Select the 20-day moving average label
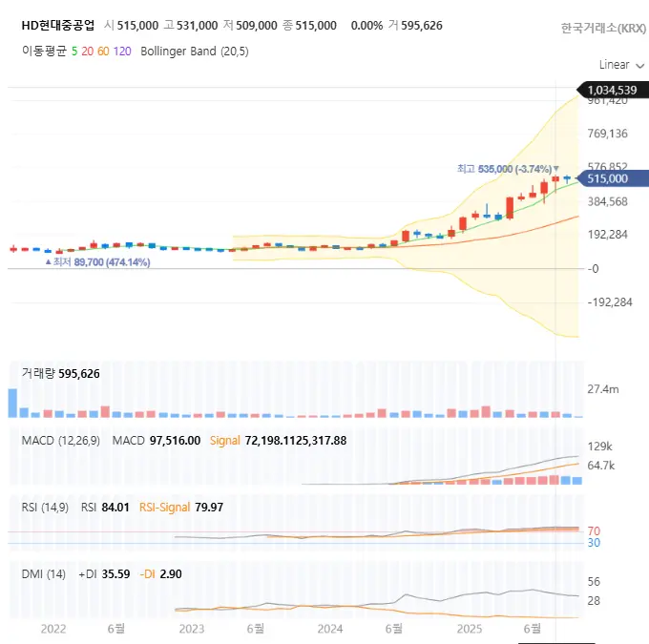The height and width of the screenshot is (644, 649). [x=88, y=52]
